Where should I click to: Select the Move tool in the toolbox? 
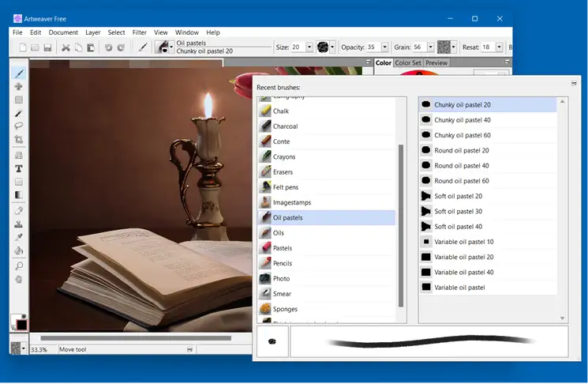[x=18, y=86]
